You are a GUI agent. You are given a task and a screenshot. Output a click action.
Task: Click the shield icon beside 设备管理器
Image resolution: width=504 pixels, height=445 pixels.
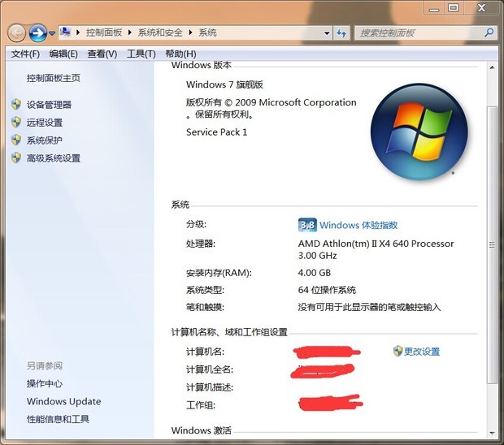16,104
